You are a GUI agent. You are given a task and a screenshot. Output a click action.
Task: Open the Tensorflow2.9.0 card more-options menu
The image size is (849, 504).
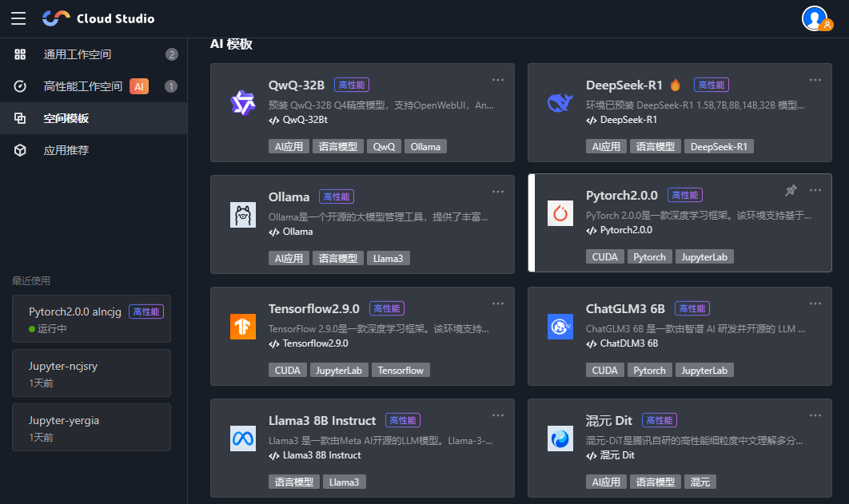(497, 304)
